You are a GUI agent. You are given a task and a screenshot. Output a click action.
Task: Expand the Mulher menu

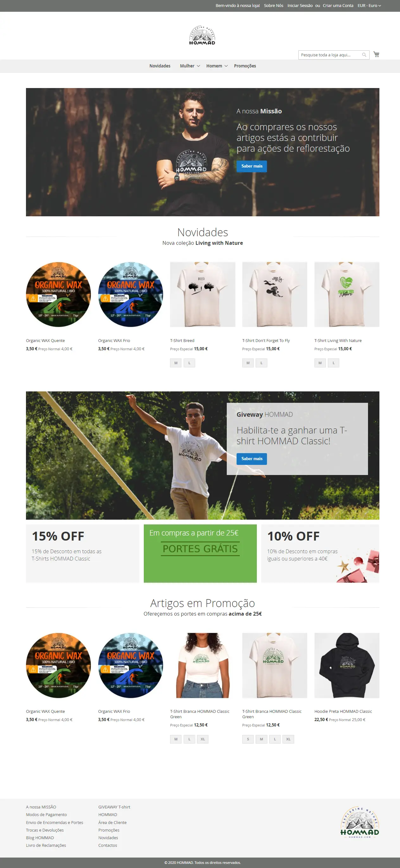click(x=190, y=66)
